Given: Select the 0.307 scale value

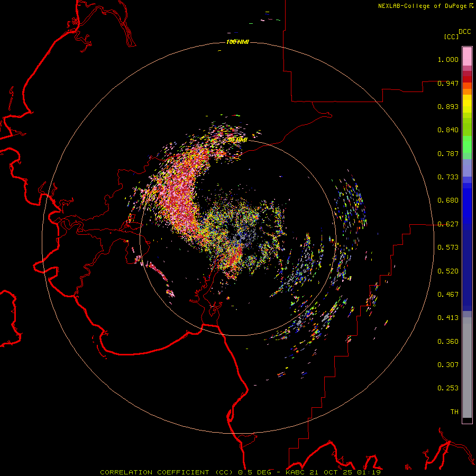Looking at the screenshot, I should [x=448, y=365].
